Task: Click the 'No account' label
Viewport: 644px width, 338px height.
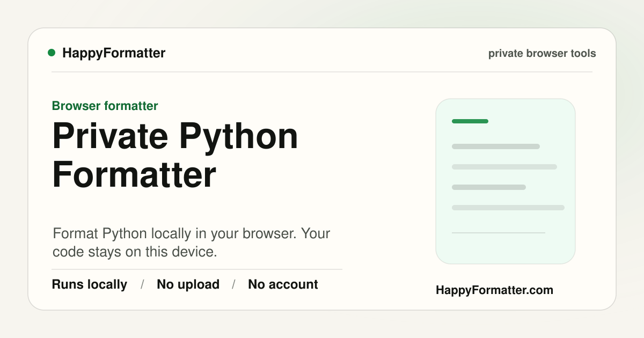Action: pos(283,284)
